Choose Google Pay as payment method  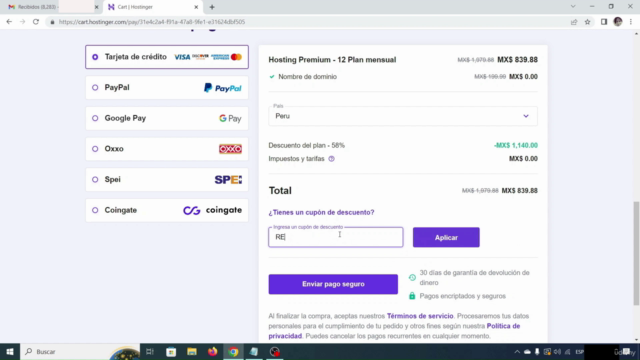167,118
